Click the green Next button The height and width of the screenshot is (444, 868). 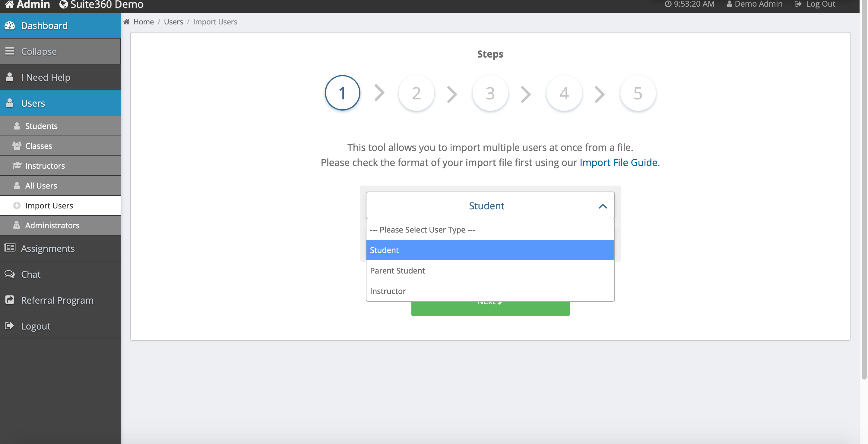(x=490, y=309)
